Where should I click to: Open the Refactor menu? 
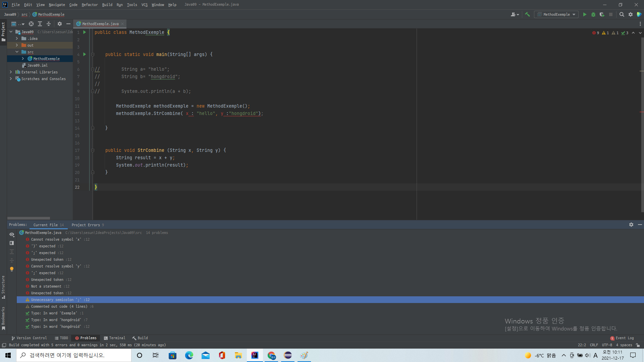tap(90, 5)
